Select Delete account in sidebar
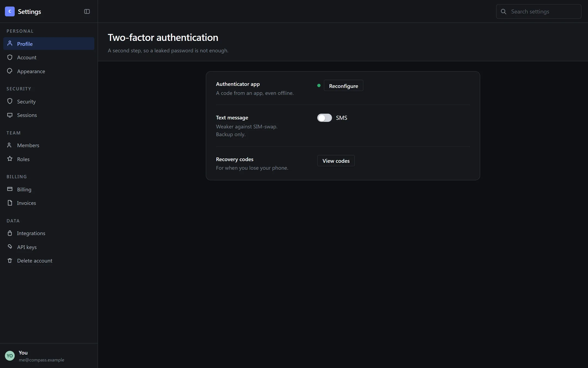Viewport: 588px width, 368px height. (x=49, y=261)
